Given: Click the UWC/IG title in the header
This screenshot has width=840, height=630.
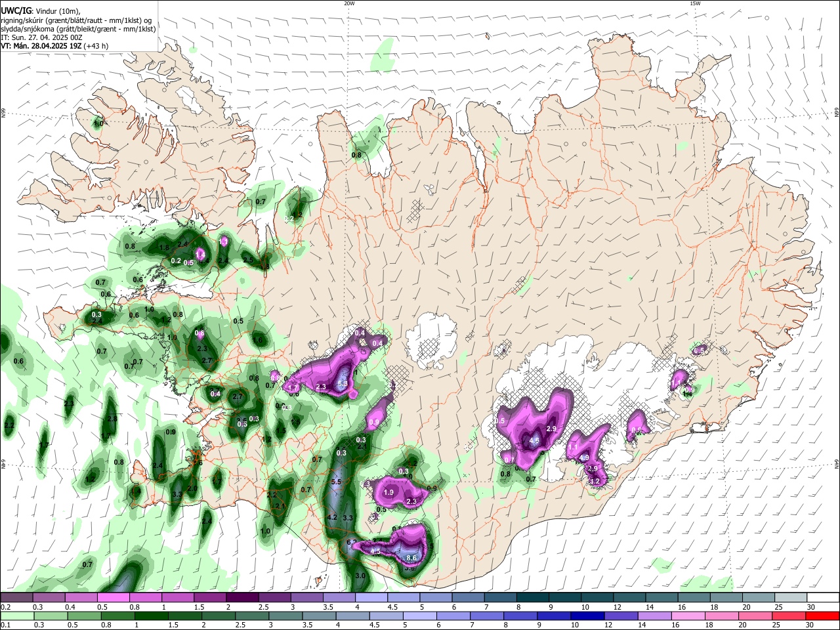Looking at the screenshot, I should (16, 10).
